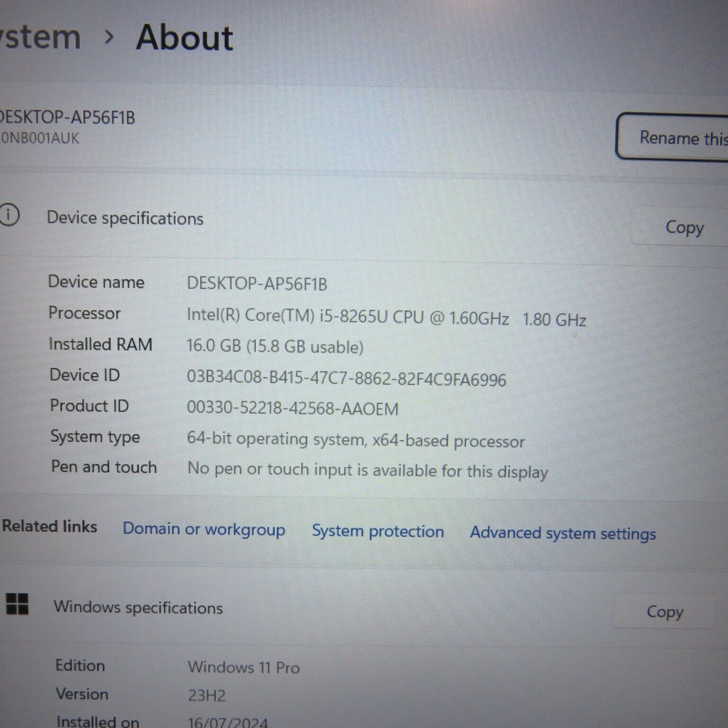The image size is (728, 728).
Task: Select the 16/07/2024 install date value
Action: pos(228,722)
